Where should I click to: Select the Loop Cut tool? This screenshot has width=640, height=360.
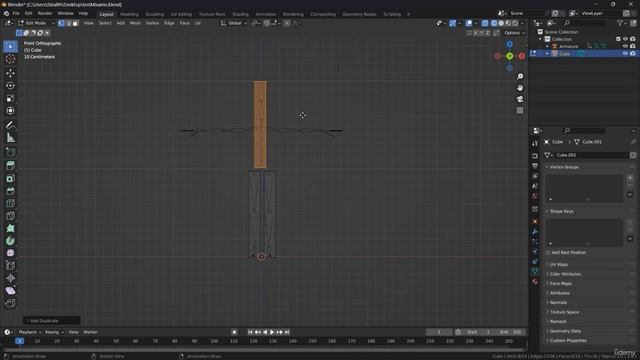click(10, 203)
